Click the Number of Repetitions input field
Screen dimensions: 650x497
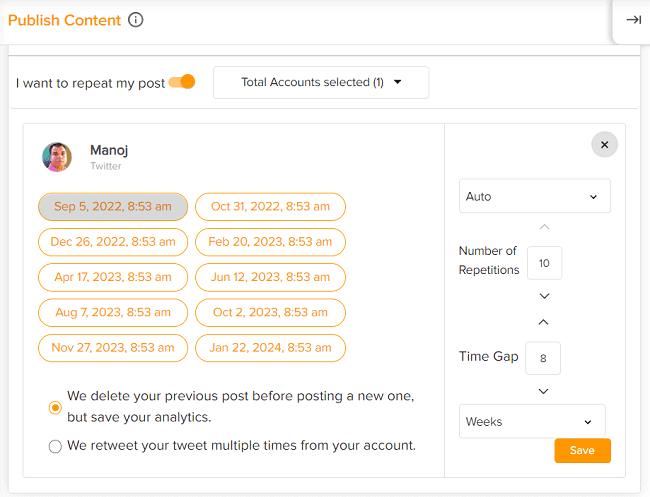[x=544, y=263]
